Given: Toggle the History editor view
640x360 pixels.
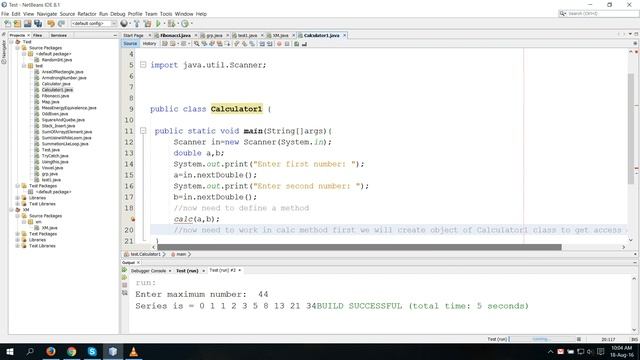Looking at the screenshot, I should (149, 44).
